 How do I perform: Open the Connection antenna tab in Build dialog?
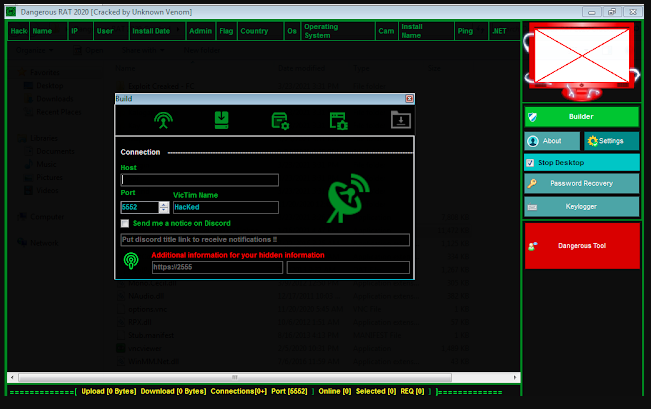tap(162, 121)
